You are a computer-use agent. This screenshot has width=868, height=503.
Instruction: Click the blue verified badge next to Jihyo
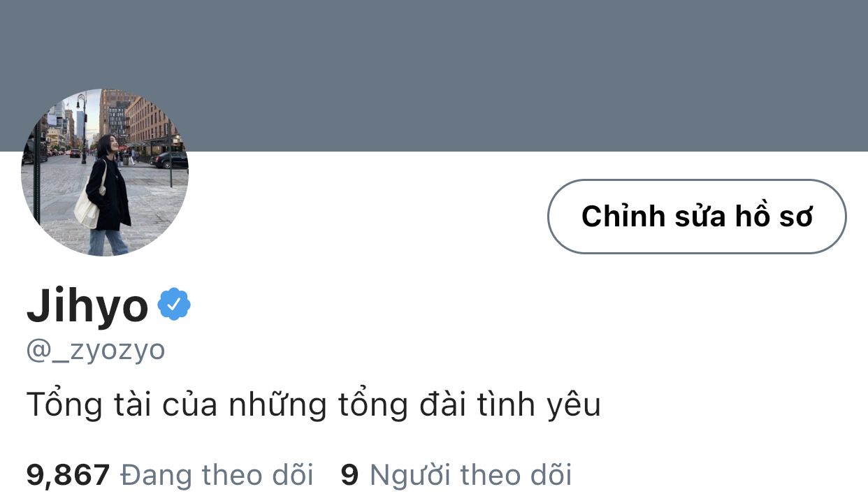pos(174,304)
